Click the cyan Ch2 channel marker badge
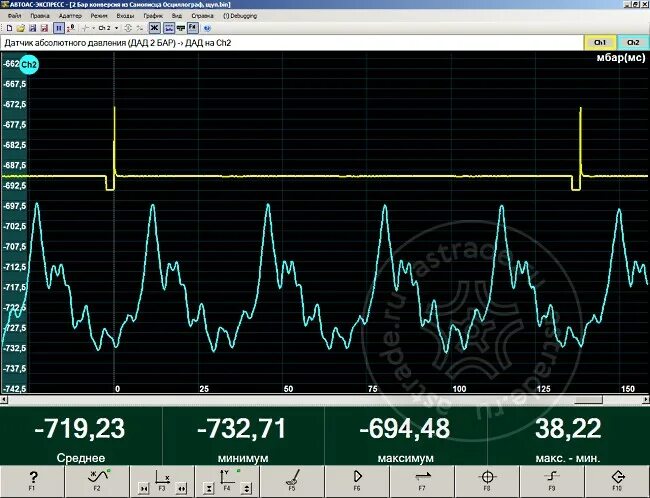The image size is (650, 498). tap(29, 65)
